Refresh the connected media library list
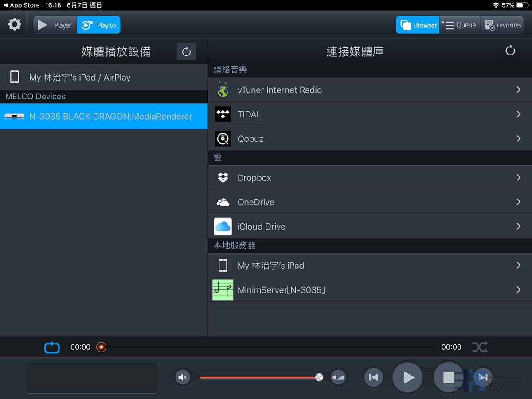532x399 pixels. click(x=510, y=51)
